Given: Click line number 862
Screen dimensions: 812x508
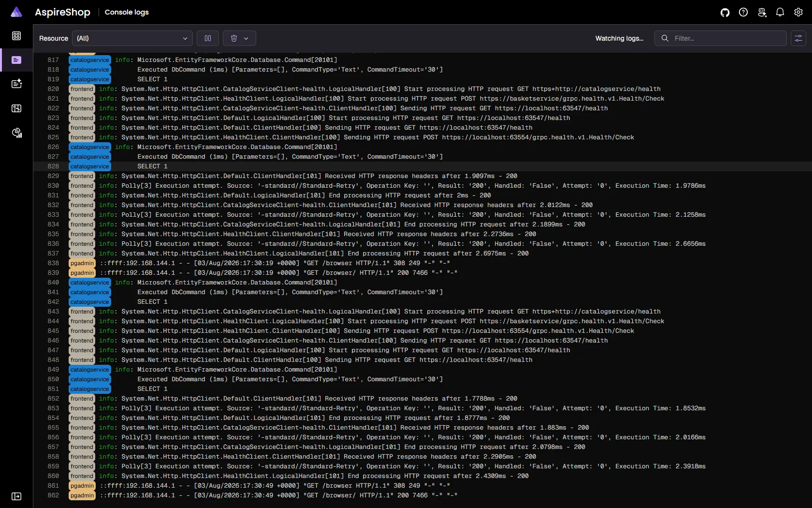Looking at the screenshot, I should coord(53,495).
